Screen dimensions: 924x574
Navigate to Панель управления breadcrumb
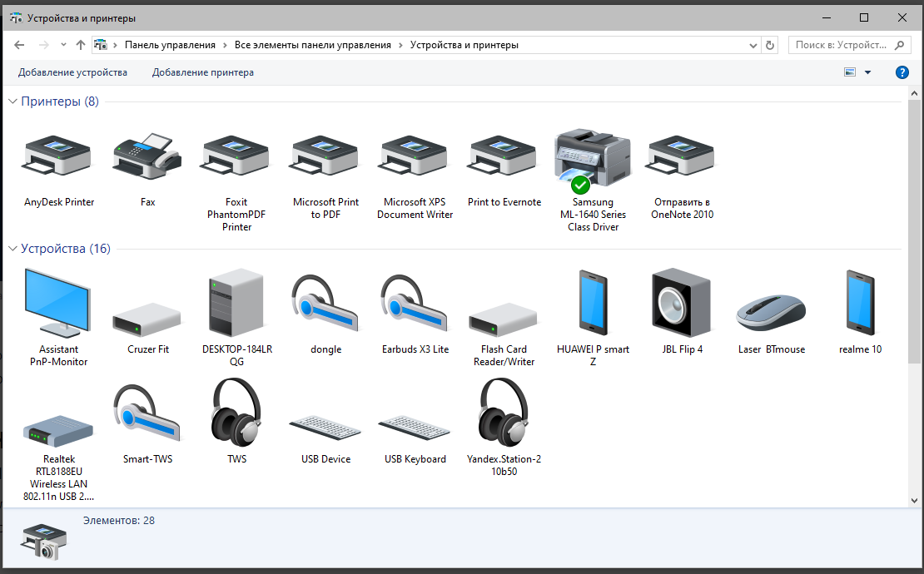[170, 45]
